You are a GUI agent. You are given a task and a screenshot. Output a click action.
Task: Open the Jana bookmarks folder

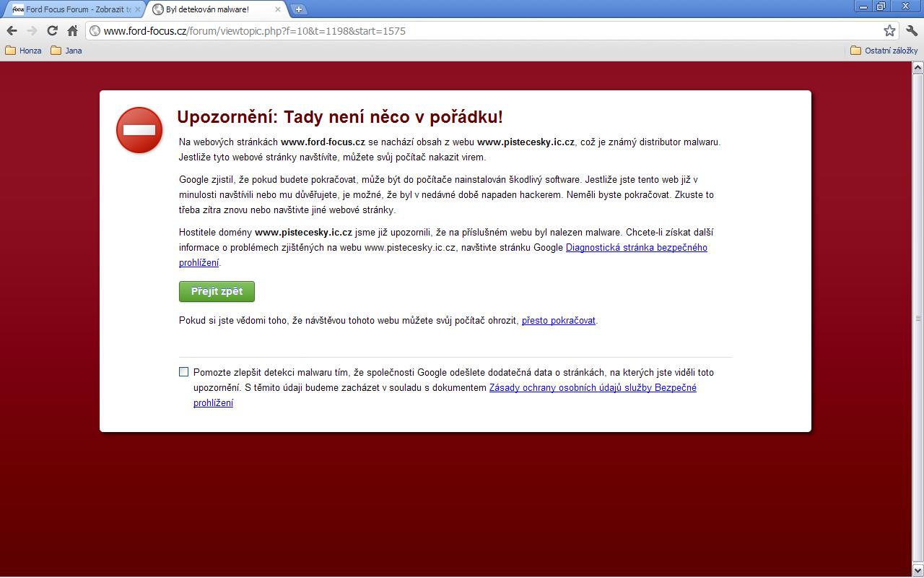(66, 51)
